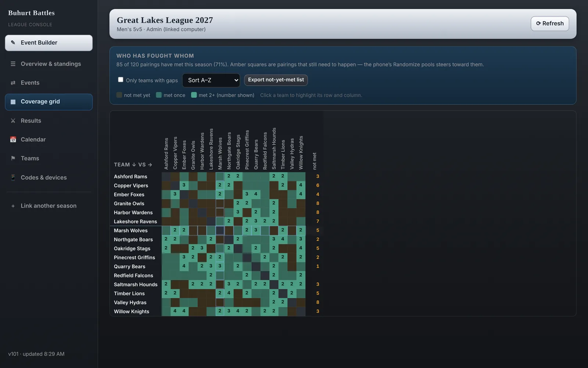Click Marsh Wolves vs Marsh Wolves diagonal cell

[220, 230]
